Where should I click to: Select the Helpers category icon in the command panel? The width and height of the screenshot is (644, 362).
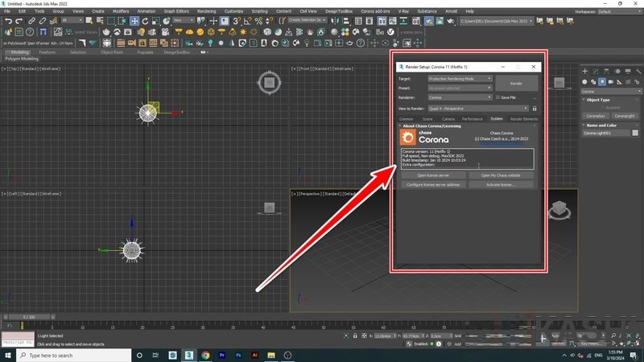tap(619, 82)
